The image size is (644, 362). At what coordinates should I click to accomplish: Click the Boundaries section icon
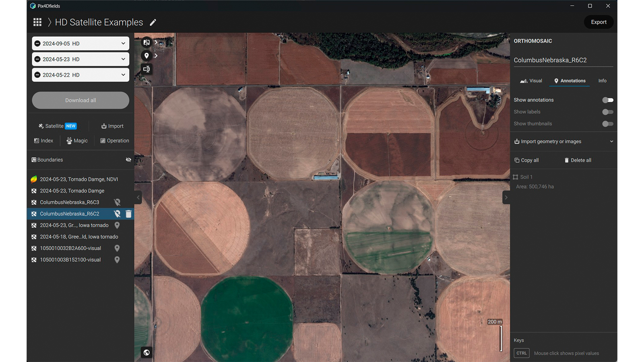[x=34, y=160]
